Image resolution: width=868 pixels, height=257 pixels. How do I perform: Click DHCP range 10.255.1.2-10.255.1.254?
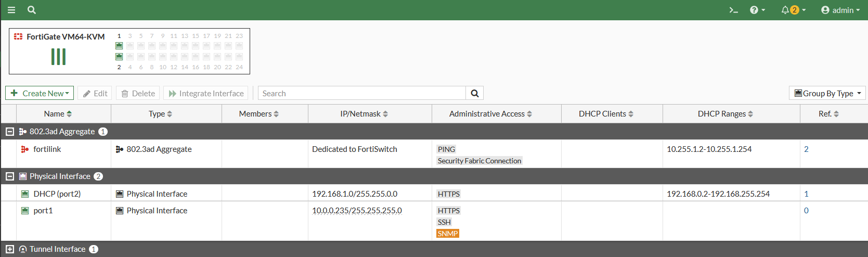point(709,149)
